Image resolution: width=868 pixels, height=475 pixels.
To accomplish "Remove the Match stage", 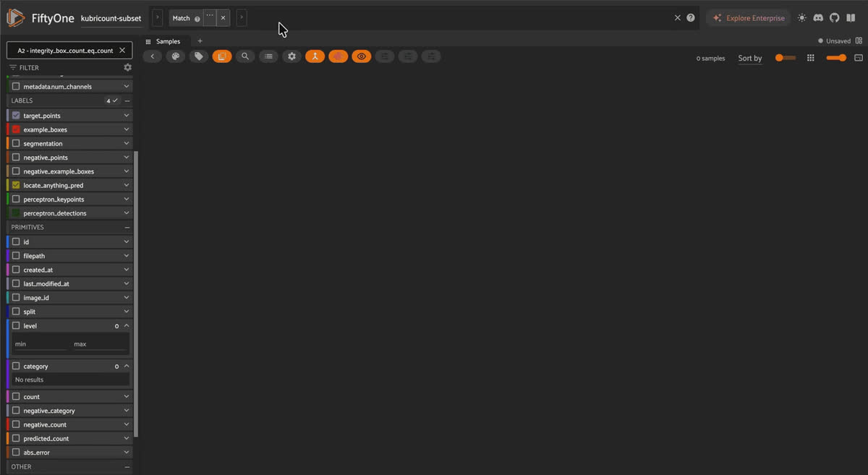I will [223, 18].
